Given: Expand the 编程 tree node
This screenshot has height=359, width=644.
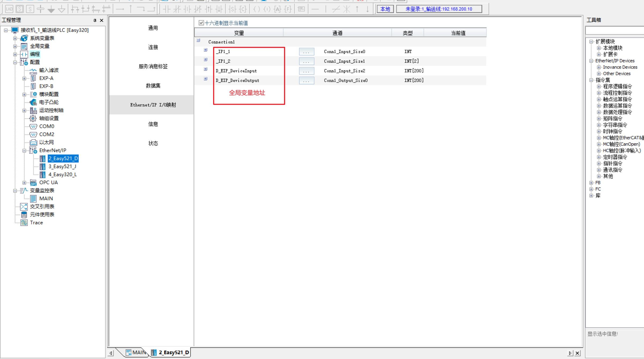Looking at the screenshot, I should click(15, 54).
